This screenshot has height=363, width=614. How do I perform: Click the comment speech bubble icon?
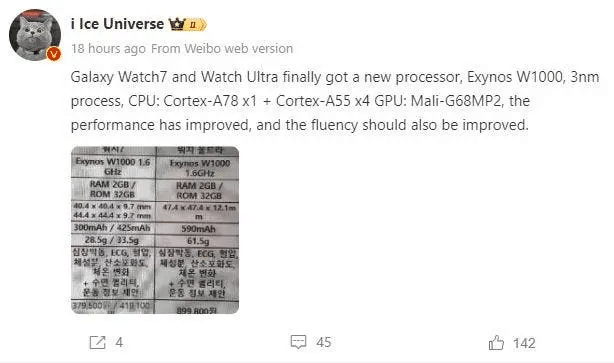pyautogui.click(x=298, y=342)
